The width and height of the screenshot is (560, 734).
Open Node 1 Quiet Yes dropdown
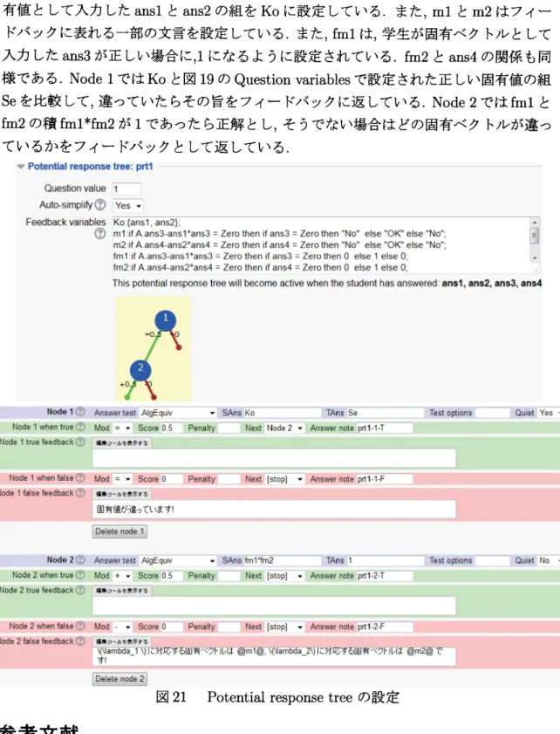(x=549, y=413)
